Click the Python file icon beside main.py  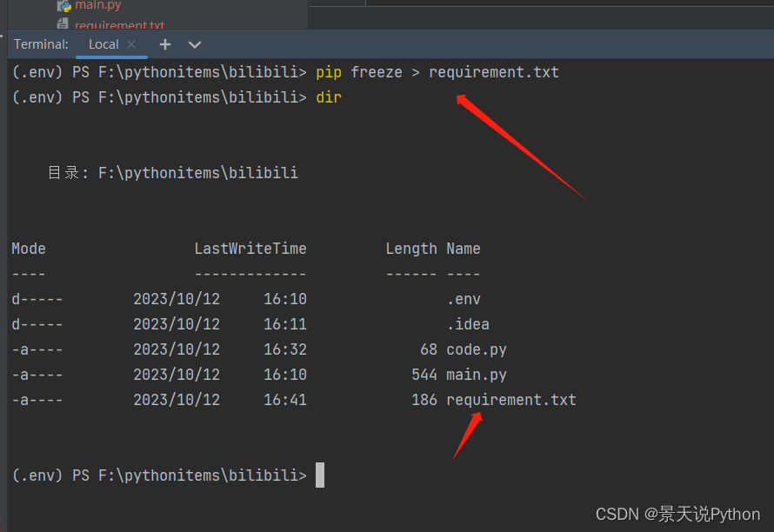pos(63,5)
